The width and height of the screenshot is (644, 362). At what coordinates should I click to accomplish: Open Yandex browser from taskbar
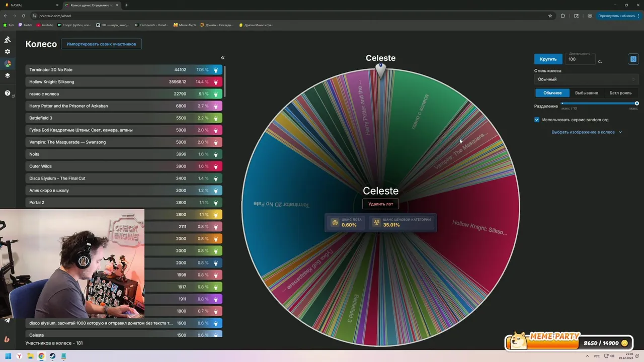click(x=19, y=356)
